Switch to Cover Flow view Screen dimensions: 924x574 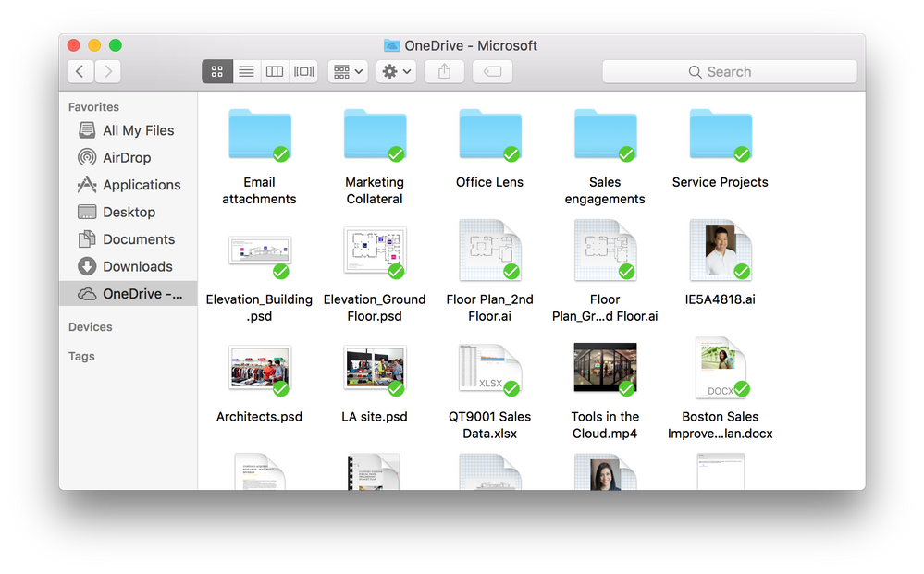tap(303, 72)
